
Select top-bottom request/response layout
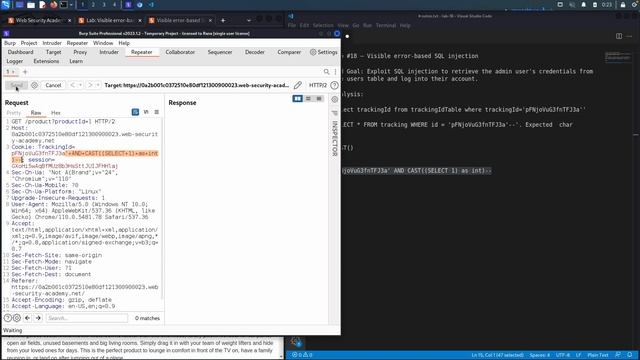pyautogui.click(x=308, y=98)
